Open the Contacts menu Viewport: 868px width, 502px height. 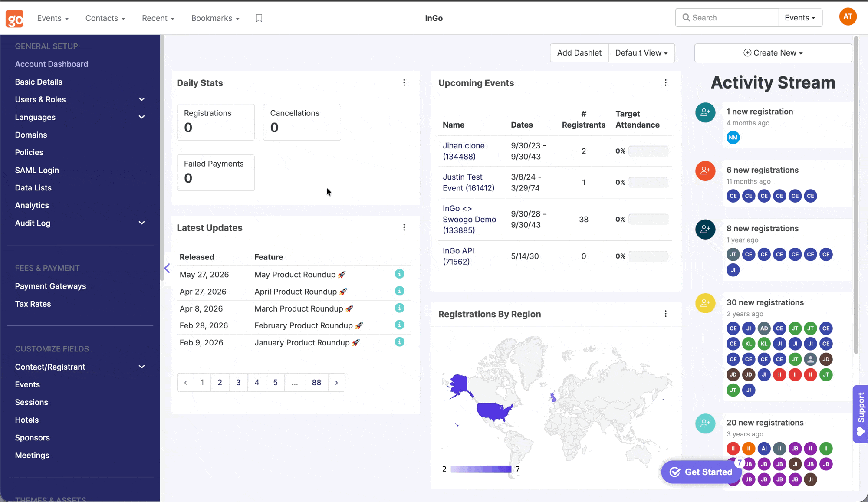(105, 18)
